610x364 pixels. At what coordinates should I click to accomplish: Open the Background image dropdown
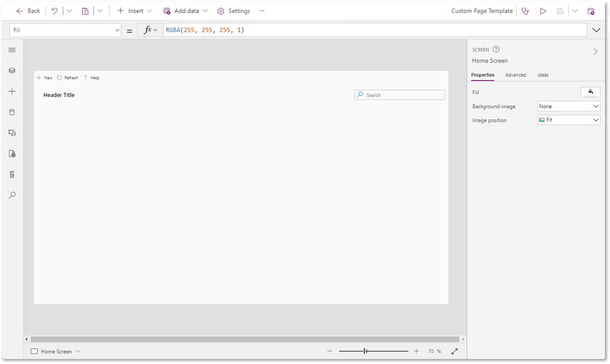[x=568, y=106]
